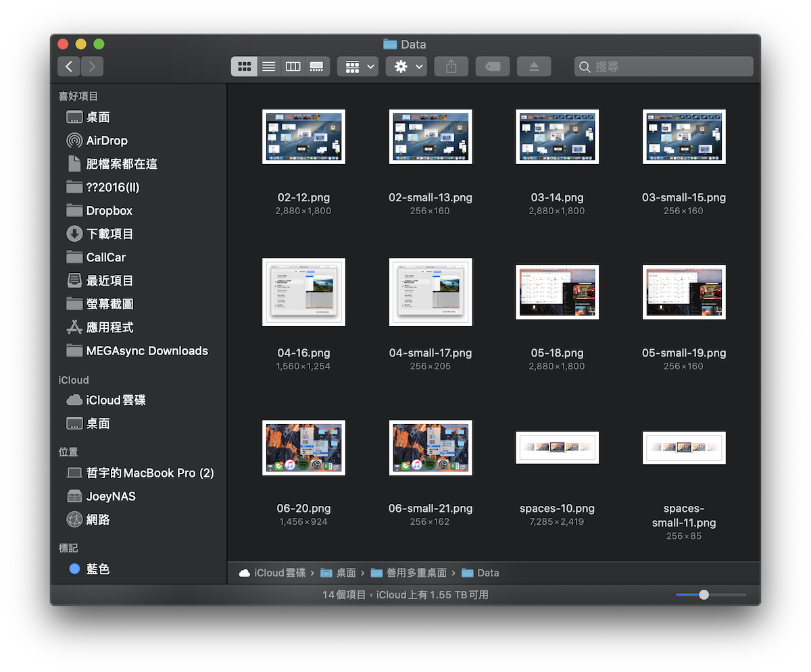Select the 02-12.png thumbnail
Image resolution: width=811 pixels, height=672 pixels.
click(x=303, y=136)
